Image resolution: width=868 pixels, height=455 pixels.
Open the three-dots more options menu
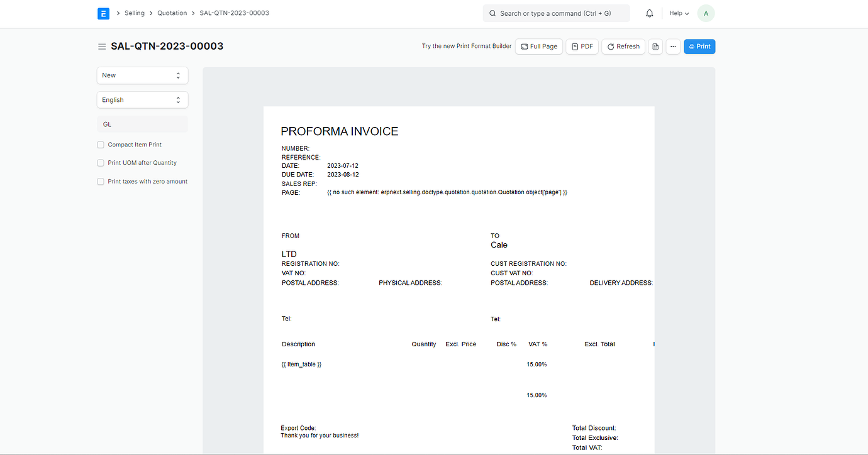tap(673, 47)
